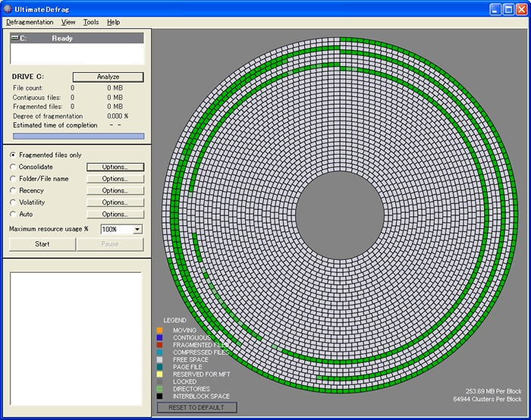
Task: Click the Pause button
Action: (110, 244)
